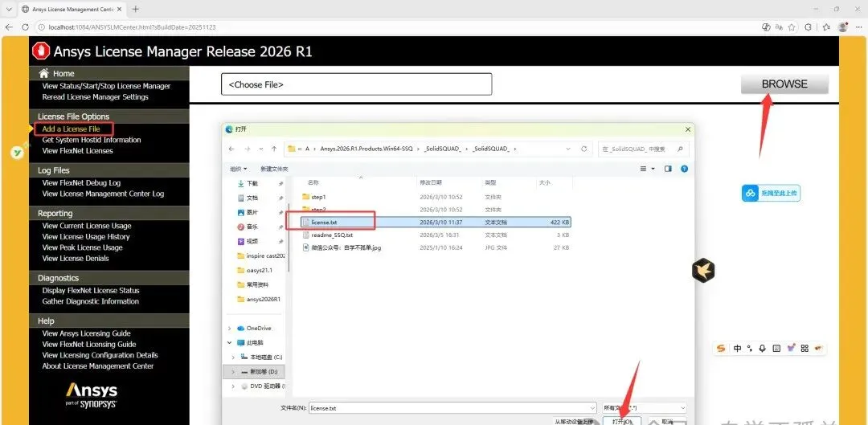Image resolution: width=868 pixels, height=425 pixels.
Task: Click the Home icon in the sidebar
Action: [43, 74]
